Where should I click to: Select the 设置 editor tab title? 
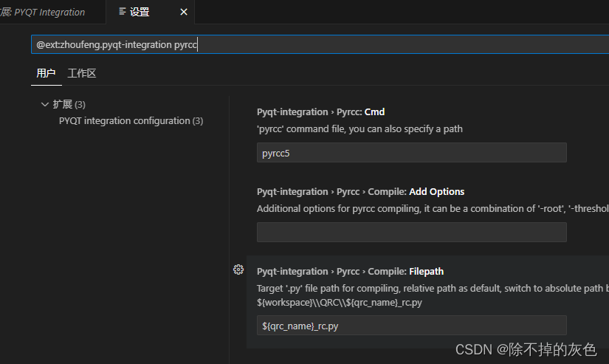click(140, 12)
